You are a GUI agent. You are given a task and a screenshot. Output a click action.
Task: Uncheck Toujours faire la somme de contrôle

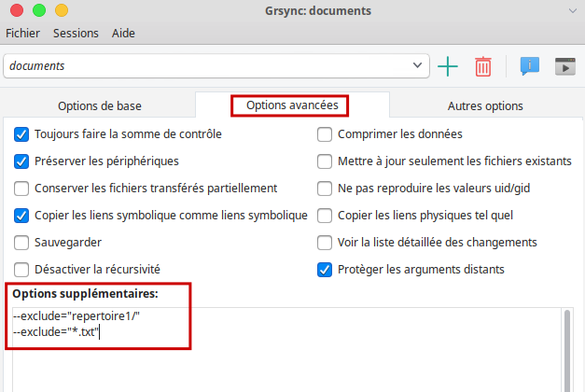tap(21, 134)
